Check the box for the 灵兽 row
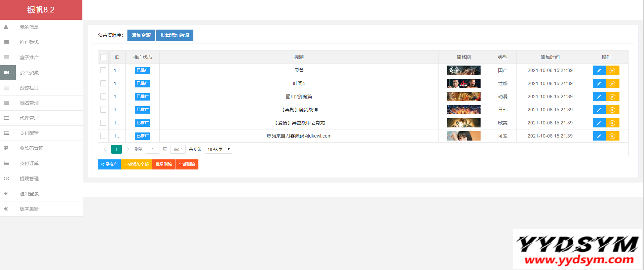 pos(103,70)
